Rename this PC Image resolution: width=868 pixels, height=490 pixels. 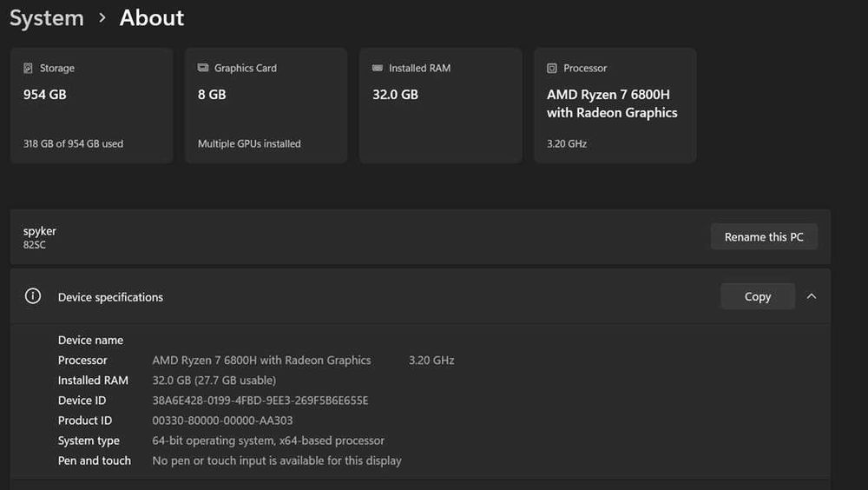764,236
